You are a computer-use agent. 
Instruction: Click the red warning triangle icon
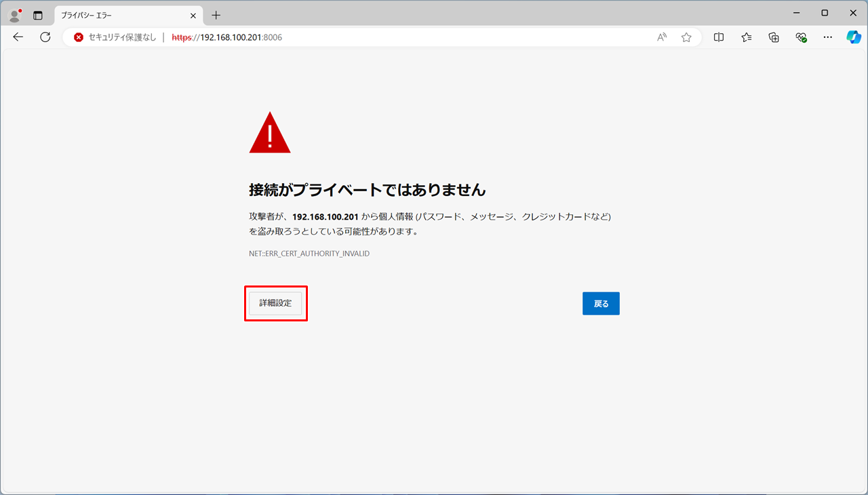tap(270, 133)
